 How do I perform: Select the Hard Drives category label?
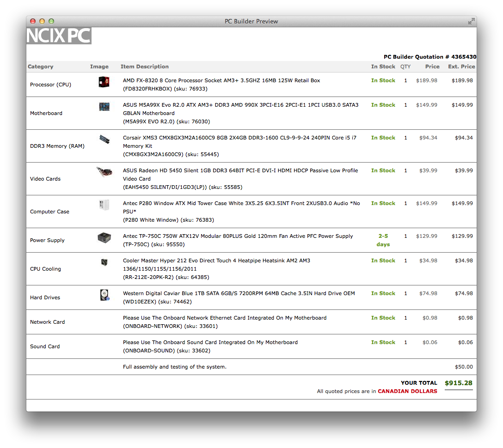pyautogui.click(x=45, y=297)
